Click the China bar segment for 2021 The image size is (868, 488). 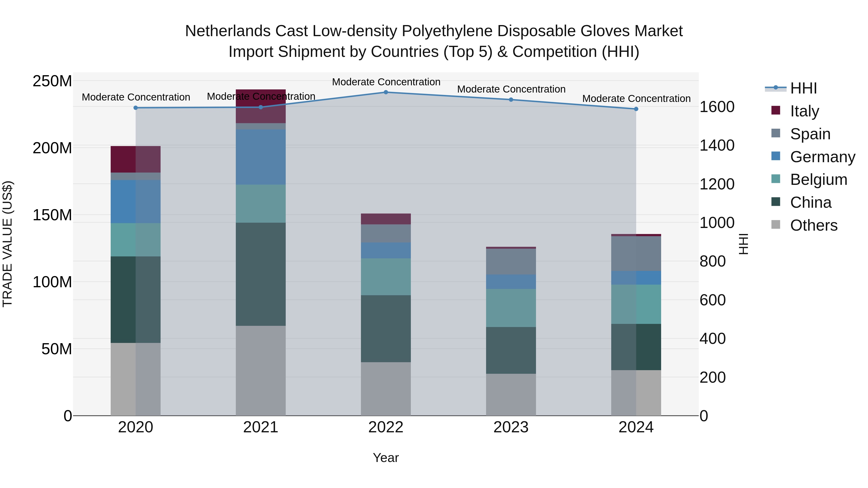[x=261, y=274]
